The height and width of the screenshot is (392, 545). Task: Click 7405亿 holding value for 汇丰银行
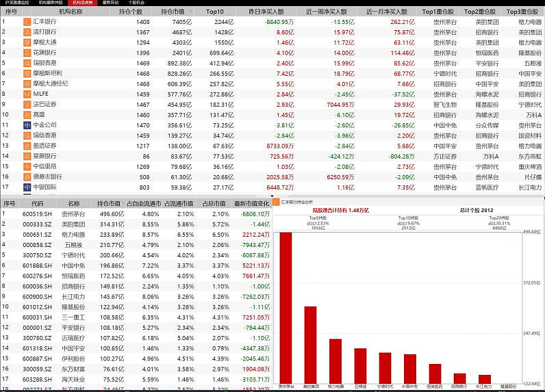pyautogui.click(x=182, y=22)
